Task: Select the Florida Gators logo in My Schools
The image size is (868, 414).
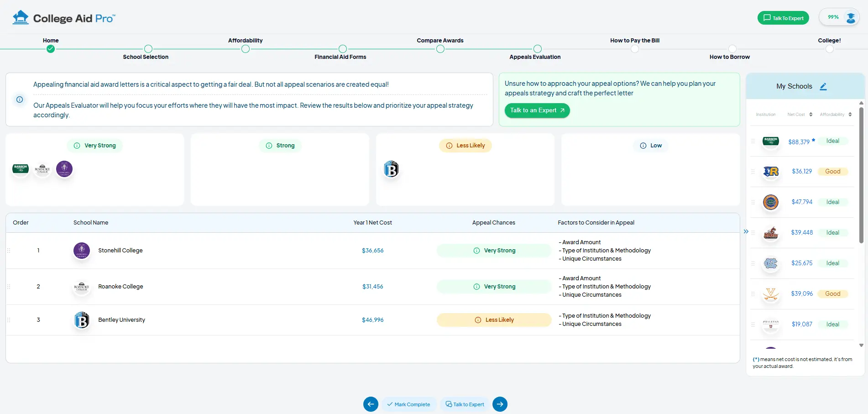Action: coord(771,202)
